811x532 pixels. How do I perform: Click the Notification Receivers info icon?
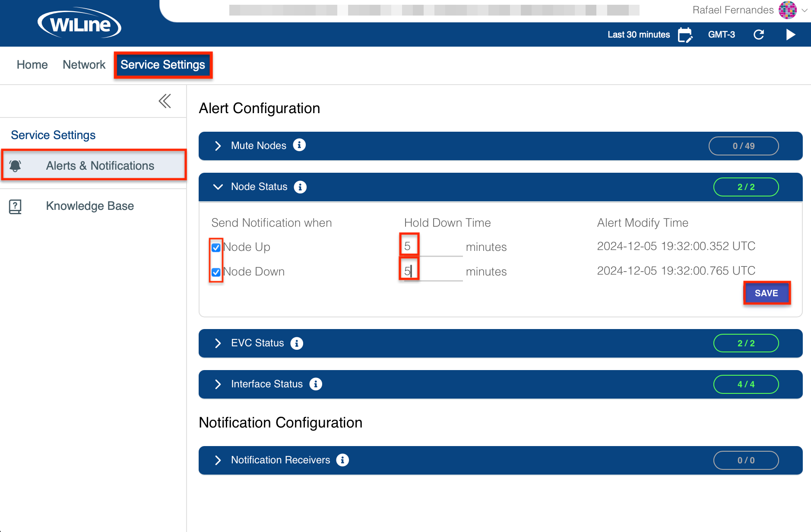[342, 460]
